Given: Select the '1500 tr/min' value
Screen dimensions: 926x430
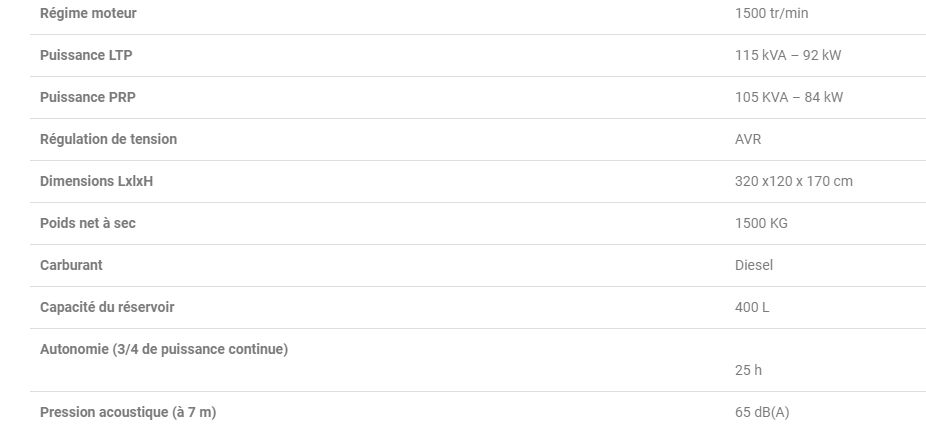Looking at the screenshot, I should [x=771, y=13].
